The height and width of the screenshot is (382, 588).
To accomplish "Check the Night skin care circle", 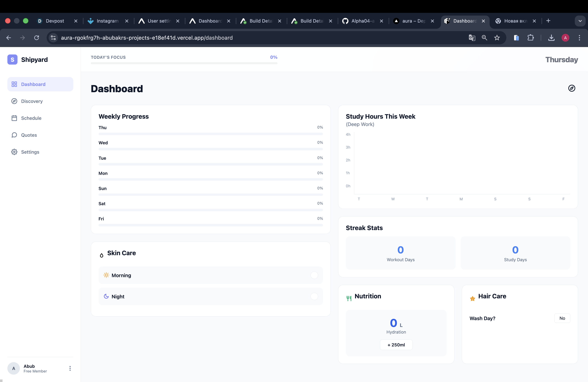I will coord(314,296).
